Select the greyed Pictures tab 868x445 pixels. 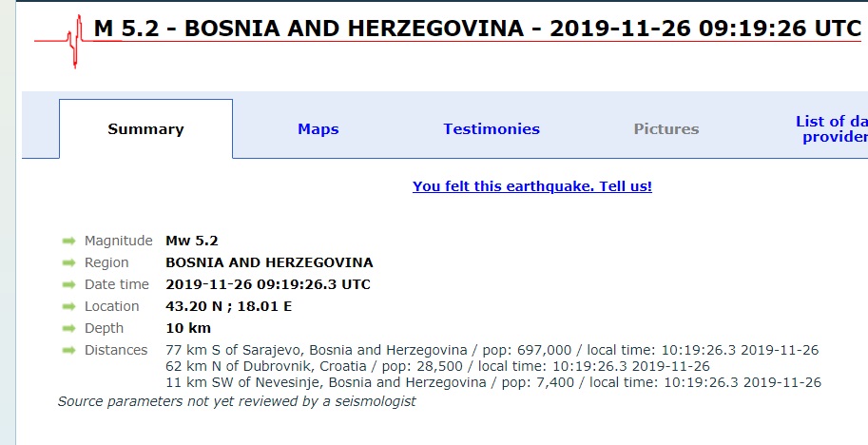[x=665, y=129]
